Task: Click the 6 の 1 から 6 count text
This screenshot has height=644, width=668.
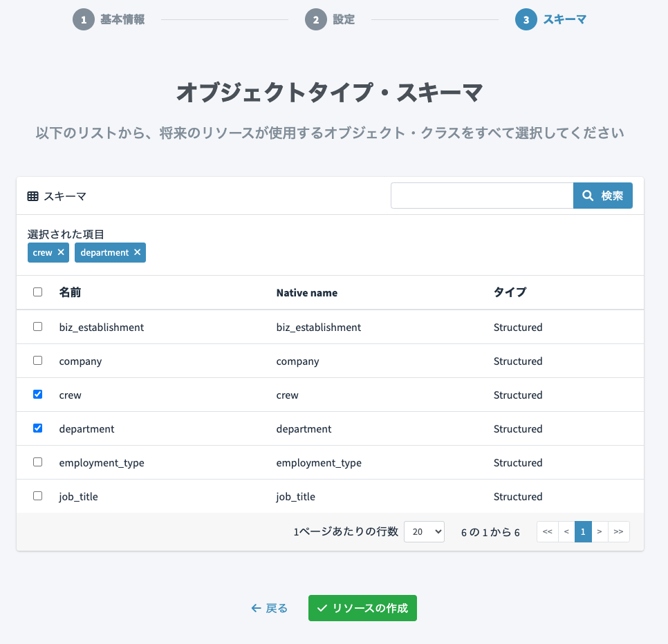Action: click(x=490, y=533)
